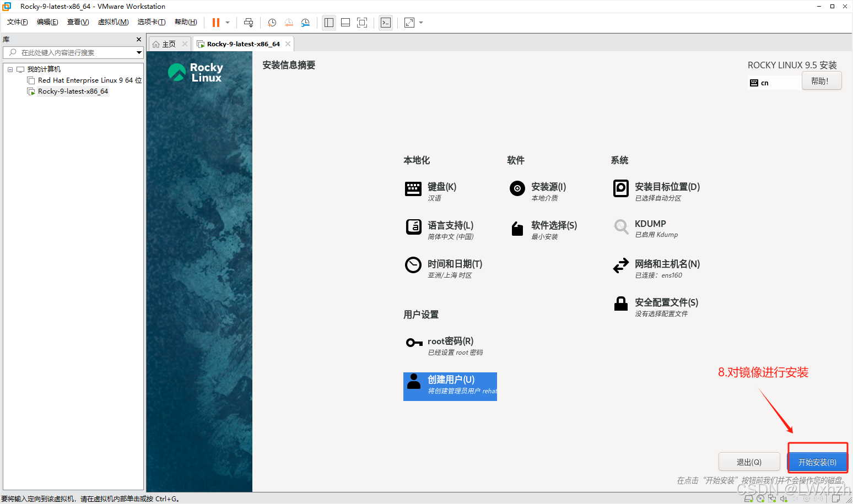
Task: Collapse the 我的计算机 tree node
Action: pyautogui.click(x=10, y=69)
